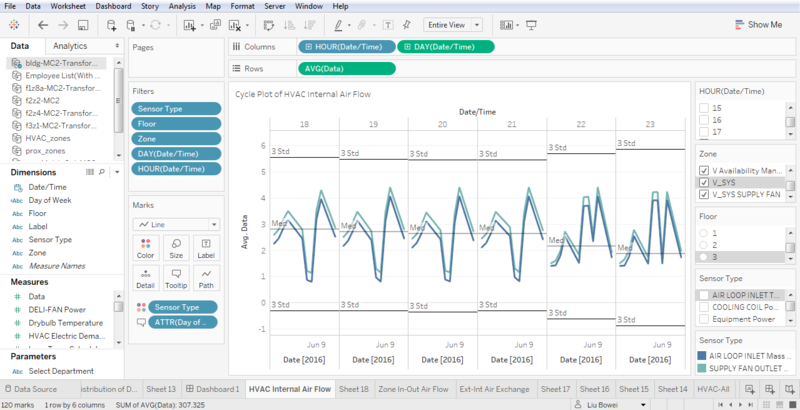Image resolution: width=800 pixels, height=410 pixels.
Task: Uncheck V Availability Man... zone
Action: (704, 170)
